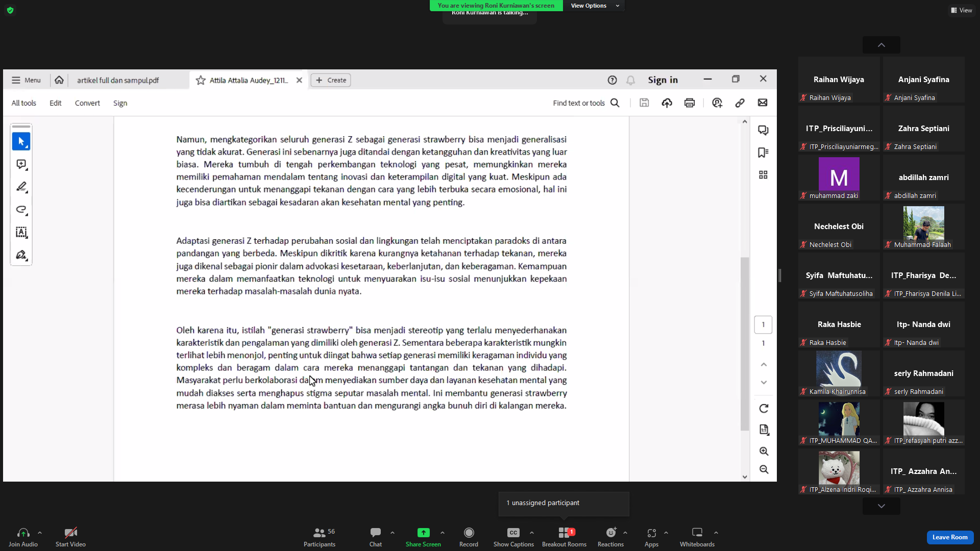Open Acrobat help question mark
980x551 pixels.
tap(612, 80)
